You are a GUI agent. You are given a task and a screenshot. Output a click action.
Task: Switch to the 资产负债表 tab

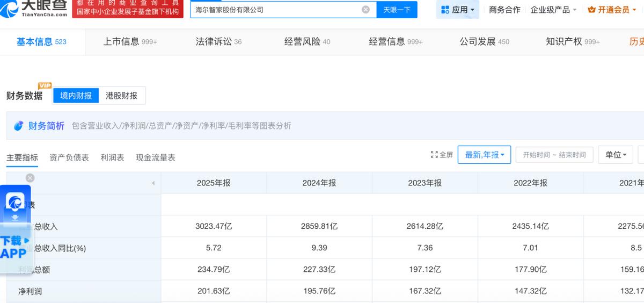click(x=69, y=157)
